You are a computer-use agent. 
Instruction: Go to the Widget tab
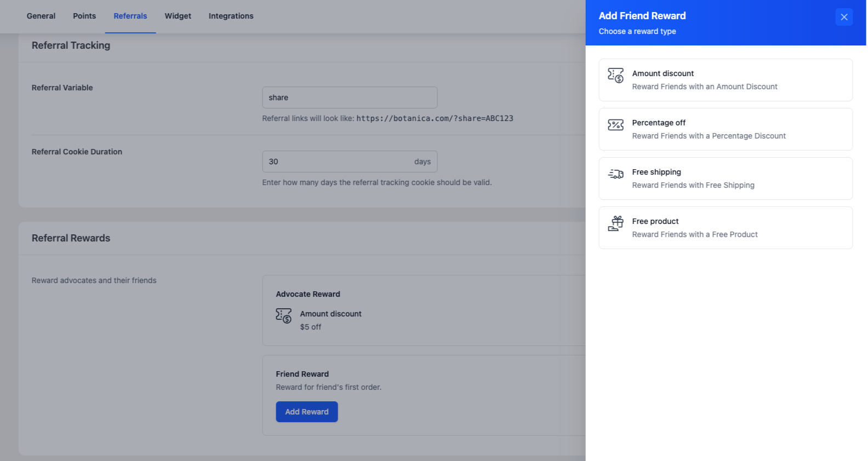(x=178, y=16)
